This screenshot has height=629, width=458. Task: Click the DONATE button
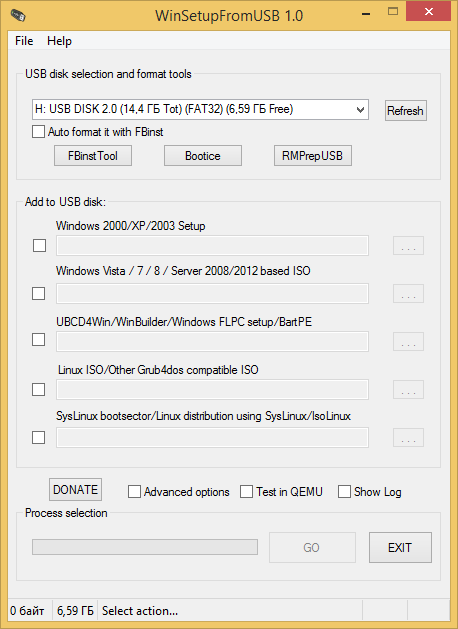[x=75, y=489]
